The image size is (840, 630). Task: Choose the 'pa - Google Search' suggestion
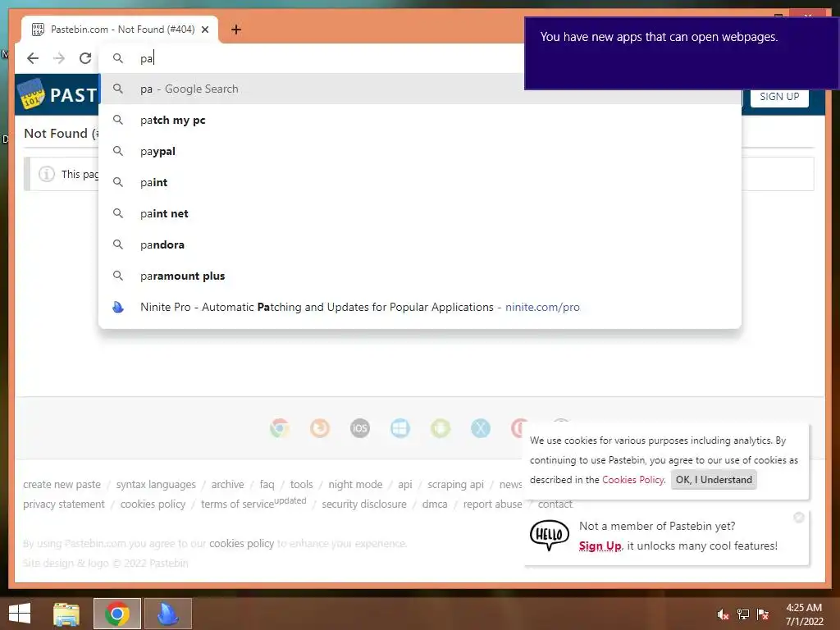click(x=420, y=89)
